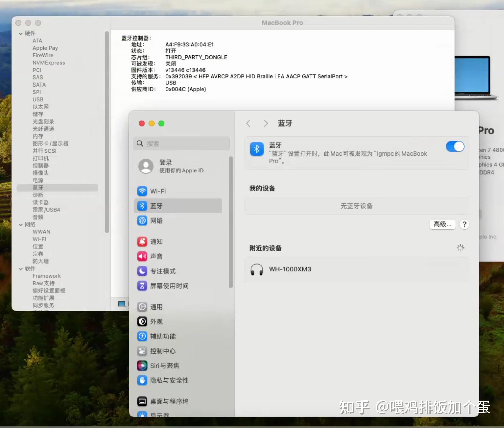The image size is (504, 428).
Task: Open Accessibility settings icon
Action: pos(142,336)
